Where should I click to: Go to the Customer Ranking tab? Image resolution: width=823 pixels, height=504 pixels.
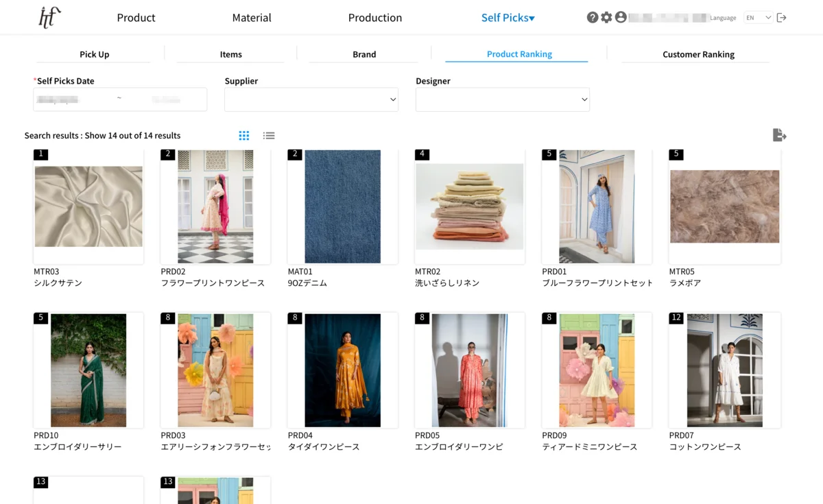click(698, 54)
